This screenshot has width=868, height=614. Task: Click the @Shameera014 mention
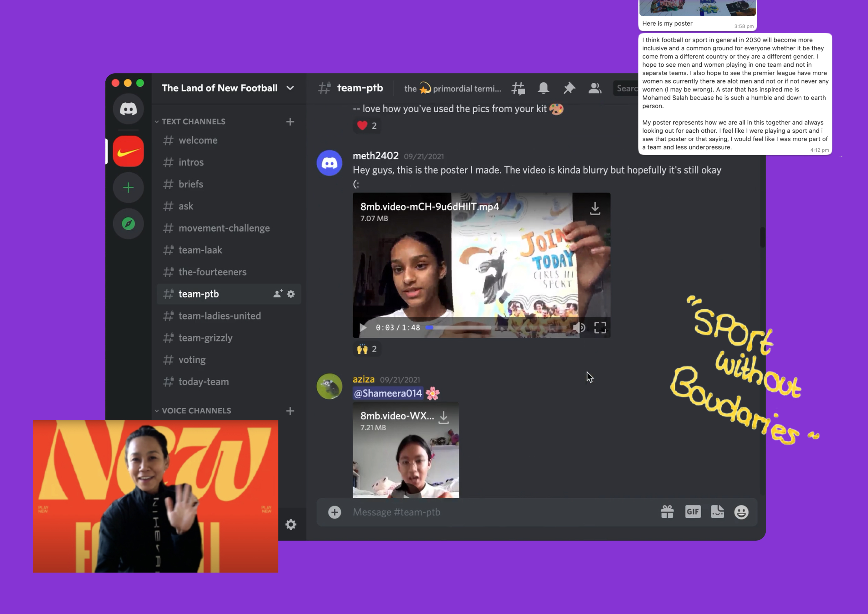coord(387,393)
